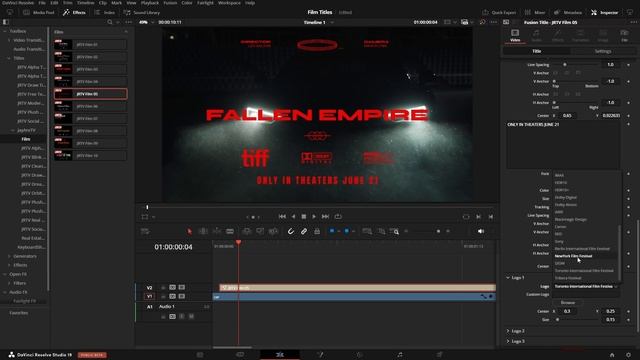Open the Sound Library panel

[142, 13]
